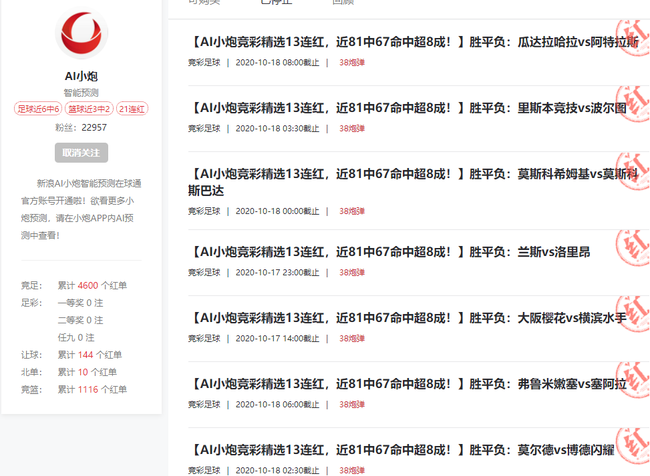This screenshot has height=476, width=650.
Task: Click the 竞足 累计 4600 个红单 stat
Action: 74,286
